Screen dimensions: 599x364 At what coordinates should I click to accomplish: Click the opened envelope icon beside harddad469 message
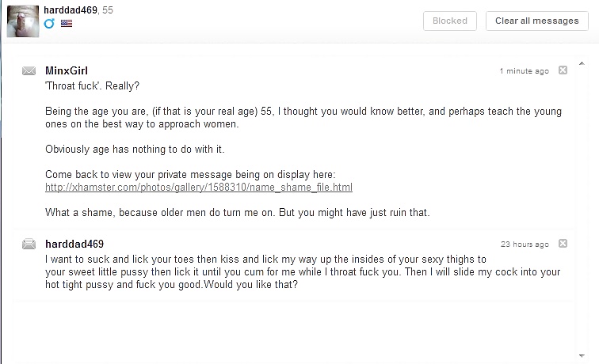[29, 244]
